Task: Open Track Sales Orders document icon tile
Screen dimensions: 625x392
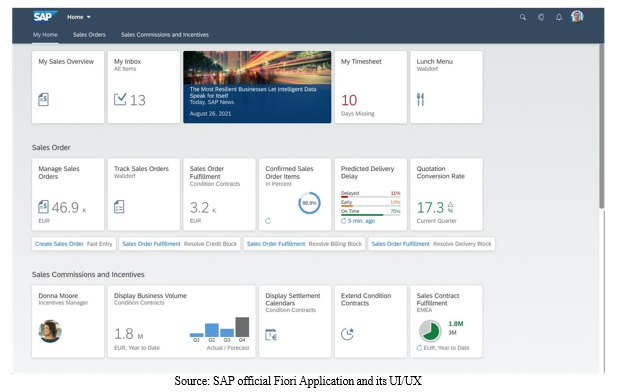Action: click(144, 194)
